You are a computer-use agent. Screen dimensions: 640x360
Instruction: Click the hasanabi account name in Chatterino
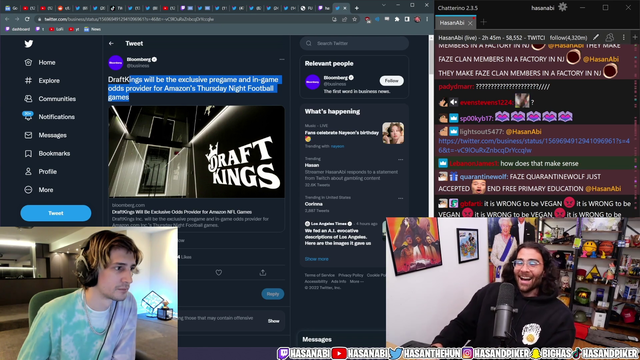click(x=542, y=8)
